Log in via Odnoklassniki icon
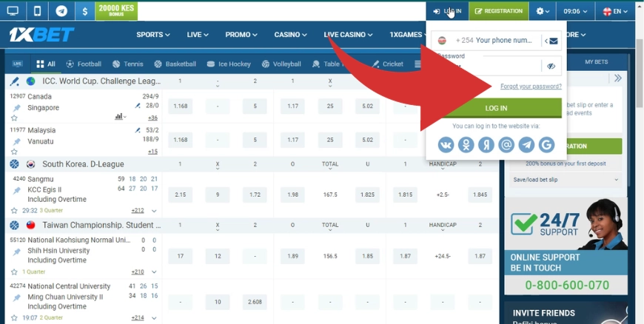644x324 pixels. coord(466,145)
